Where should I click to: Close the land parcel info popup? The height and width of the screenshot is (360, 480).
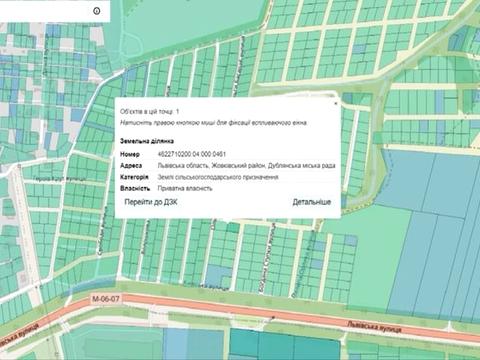point(336,104)
